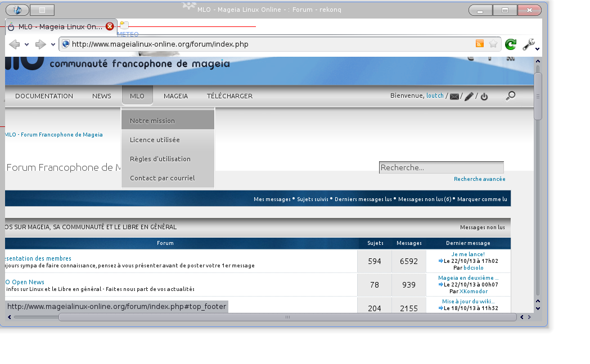Click the 204 subjects count
The width and height of the screenshot is (590, 364).
point(375,308)
